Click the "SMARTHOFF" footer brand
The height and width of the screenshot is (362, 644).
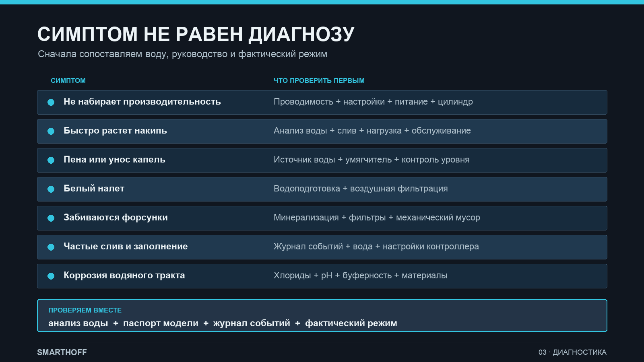(x=62, y=352)
